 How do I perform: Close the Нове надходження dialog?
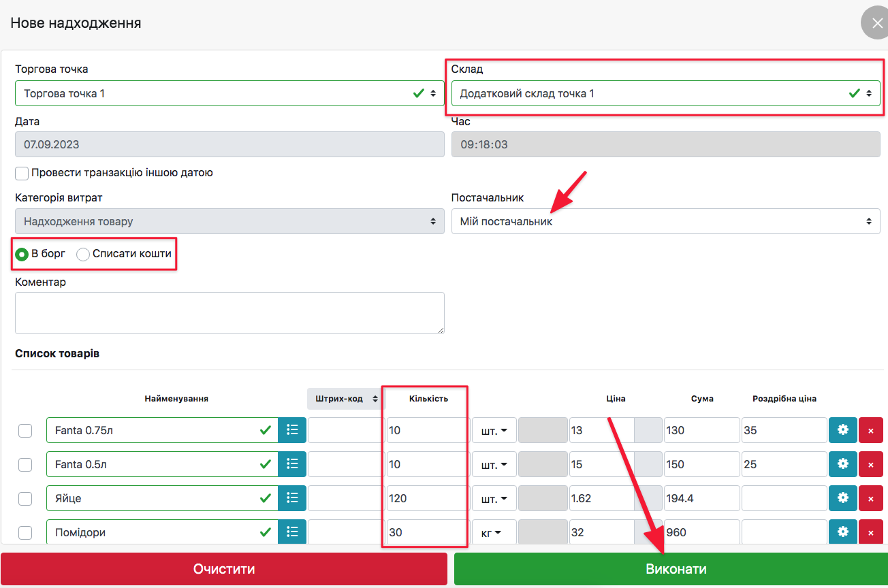click(x=876, y=23)
